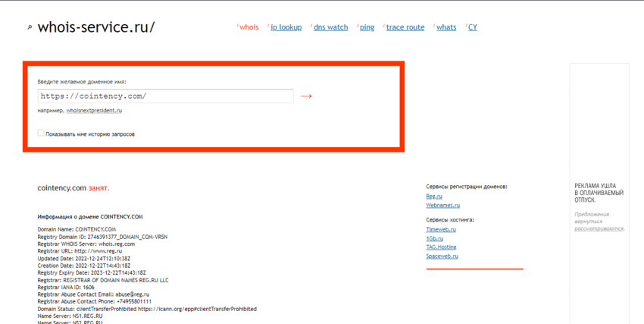The width and height of the screenshot is (644, 324).
Task: Open the Reg.ru registrar link
Action: (434, 197)
